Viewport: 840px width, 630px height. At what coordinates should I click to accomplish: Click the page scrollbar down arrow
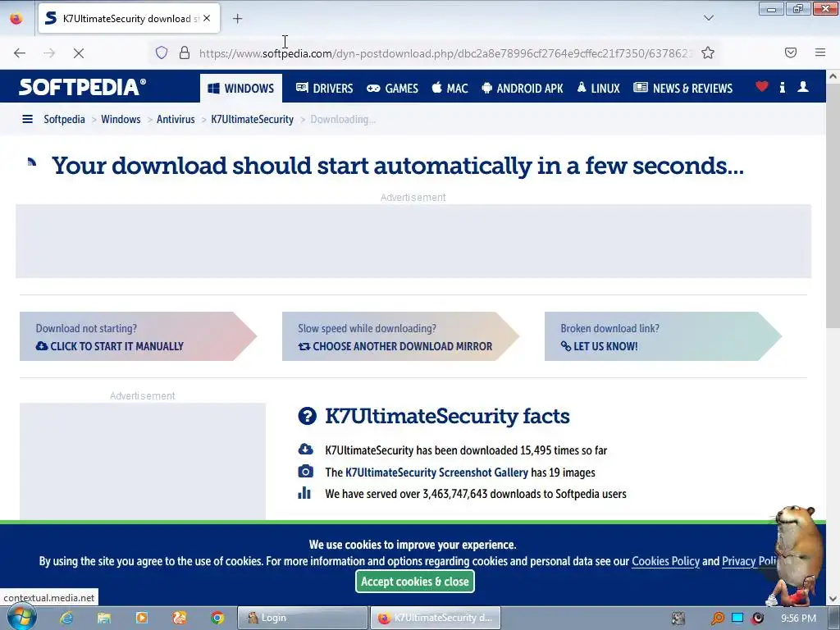click(833, 599)
